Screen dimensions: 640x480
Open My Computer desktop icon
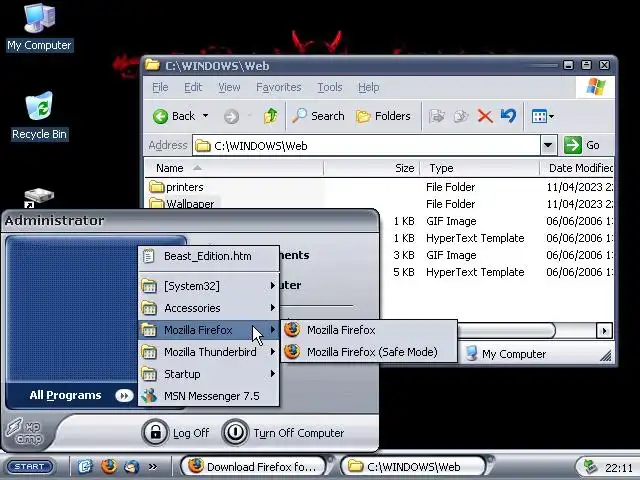pos(39,27)
